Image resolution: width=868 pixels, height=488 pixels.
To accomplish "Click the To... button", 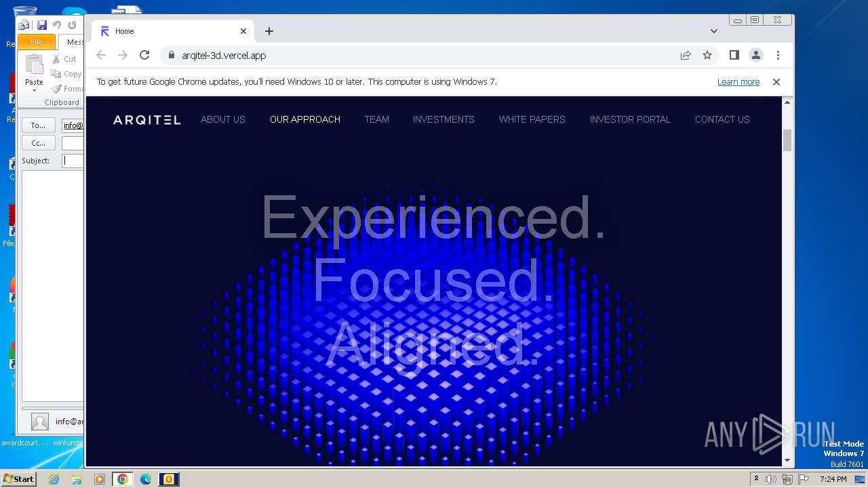I will 38,125.
